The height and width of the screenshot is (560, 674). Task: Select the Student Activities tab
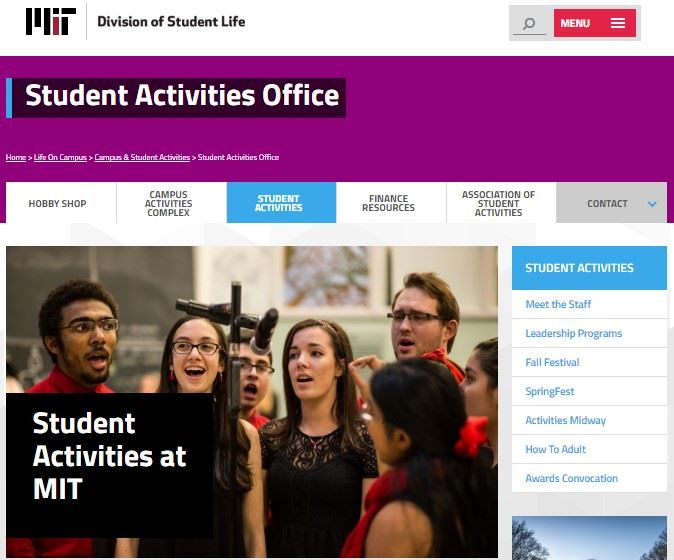tap(281, 203)
